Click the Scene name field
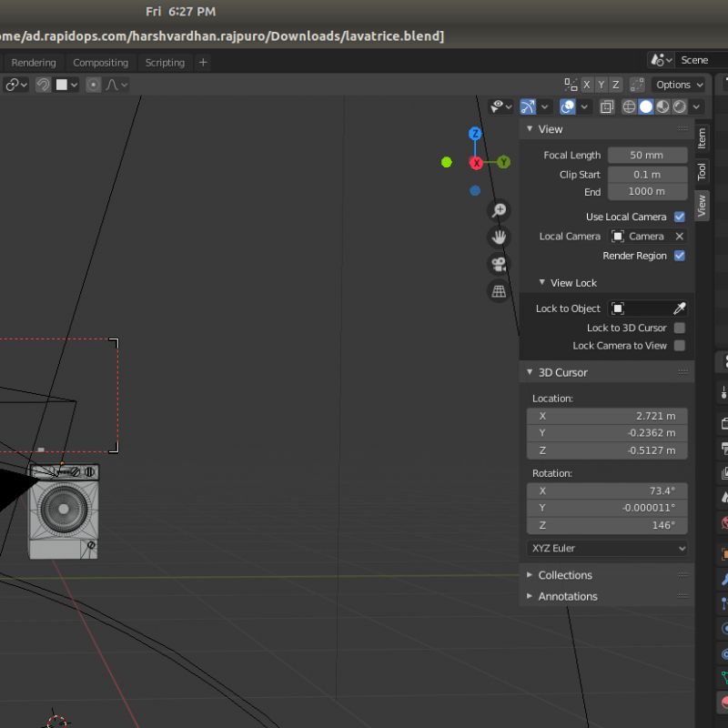The height and width of the screenshot is (728, 728). 701,60
